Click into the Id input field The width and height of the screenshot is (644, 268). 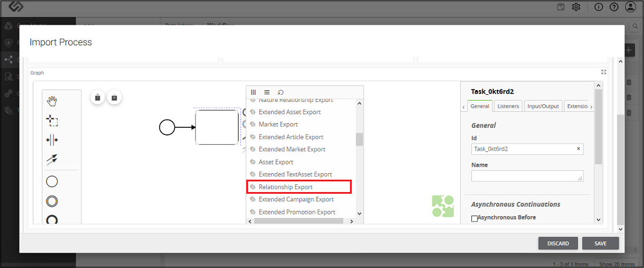[x=527, y=149]
